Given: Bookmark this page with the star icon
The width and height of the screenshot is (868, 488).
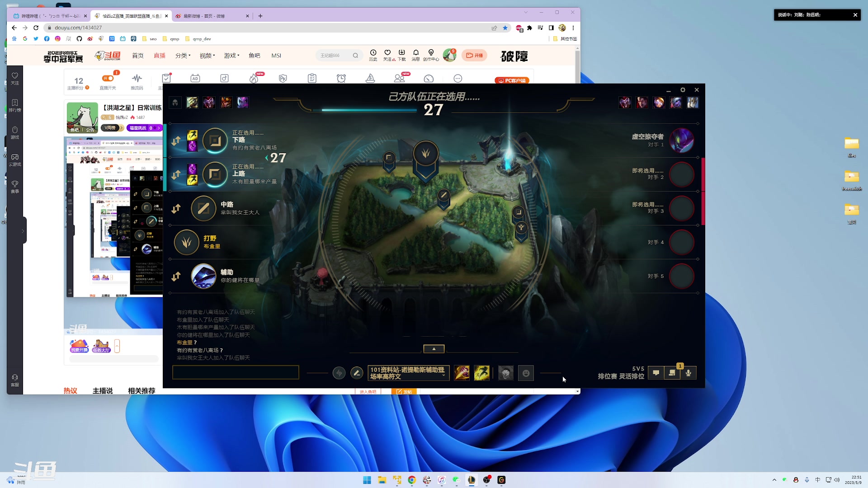Looking at the screenshot, I should (x=505, y=28).
